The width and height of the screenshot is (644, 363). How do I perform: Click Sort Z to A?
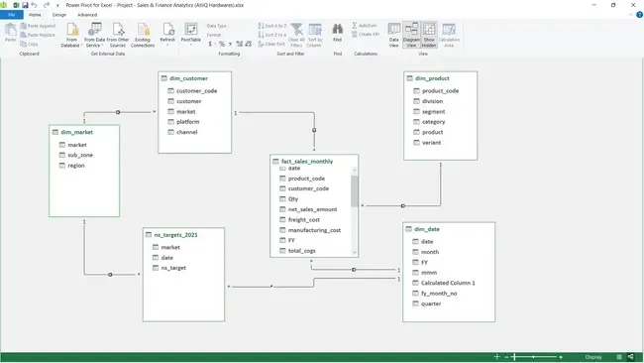[x=271, y=35]
